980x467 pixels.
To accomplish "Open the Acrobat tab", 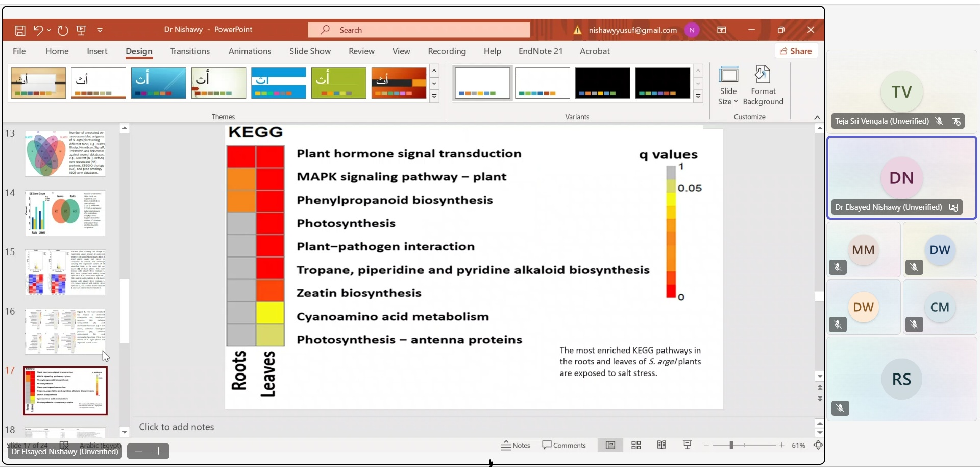I will pyautogui.click(x=595, y=51).
